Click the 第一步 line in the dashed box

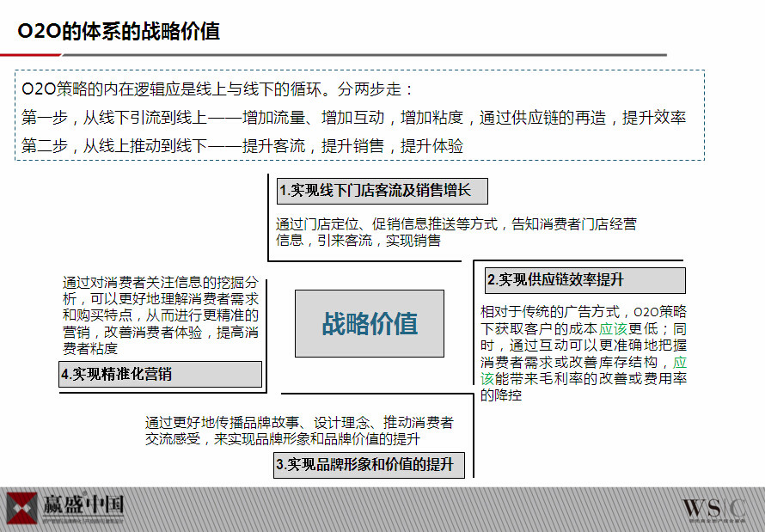click(x=353, y=118)
